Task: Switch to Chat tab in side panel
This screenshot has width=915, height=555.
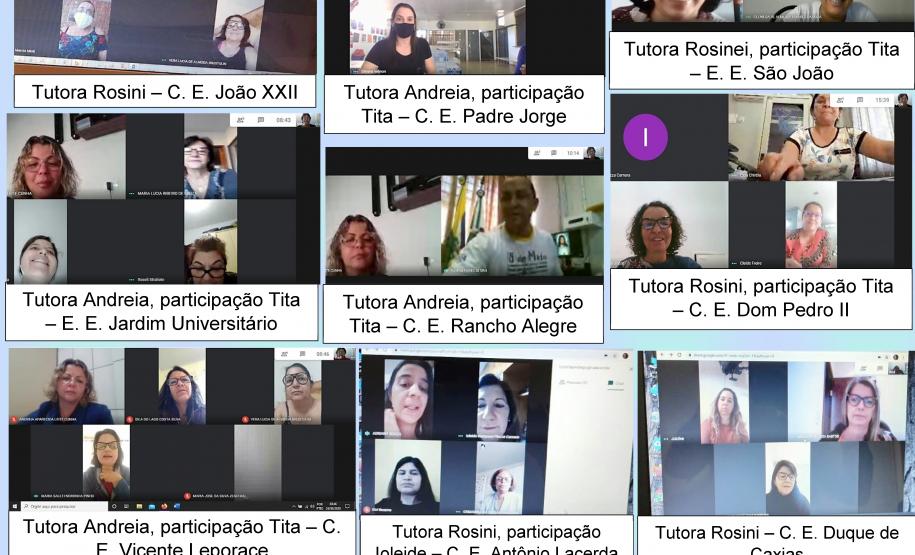Action: (x=616, y=383)
